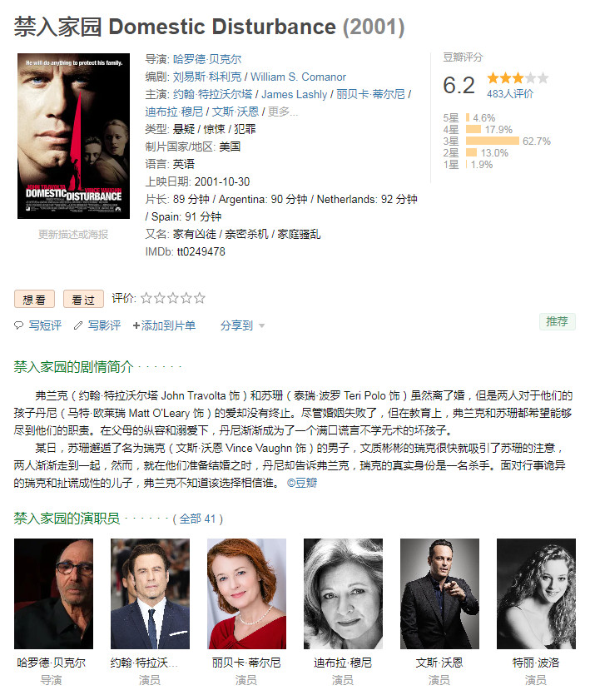The height and width of the screenshot is (700, 590).
Task: Click the speech bubble icon beside 写短评
Action: tap(19, 325)
